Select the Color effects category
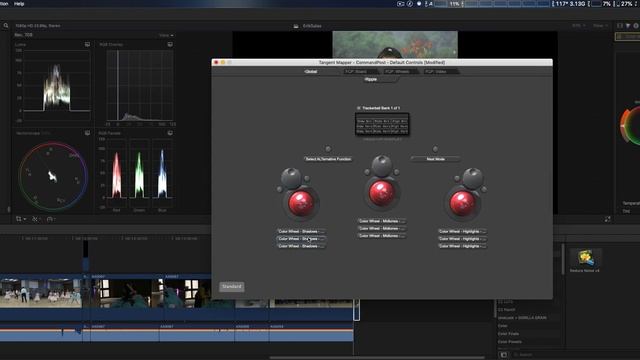The image size is (640, 360). [x=503, y=326]
